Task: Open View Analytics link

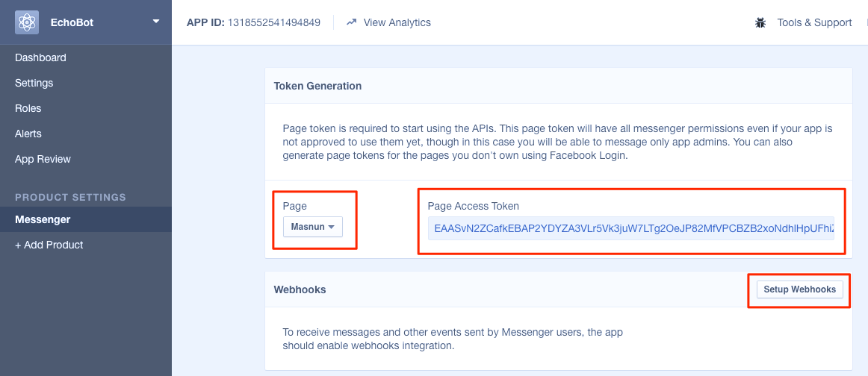Action: click(x=397, y=22)
